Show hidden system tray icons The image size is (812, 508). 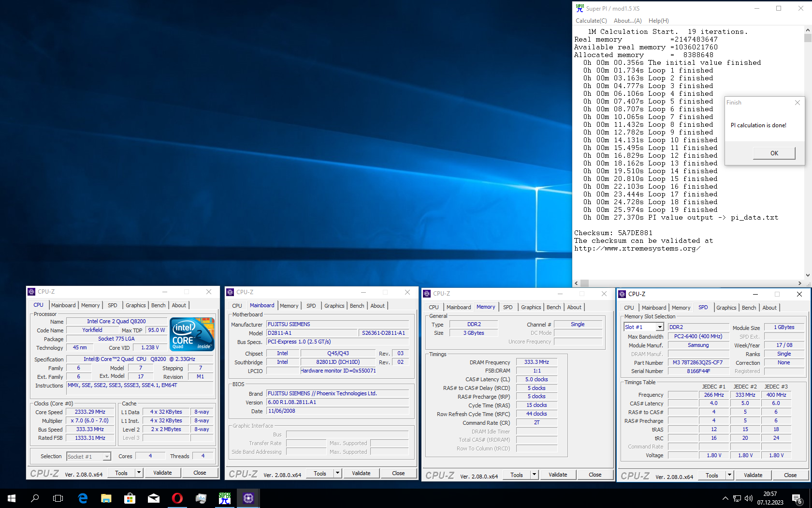coord(725,498)
